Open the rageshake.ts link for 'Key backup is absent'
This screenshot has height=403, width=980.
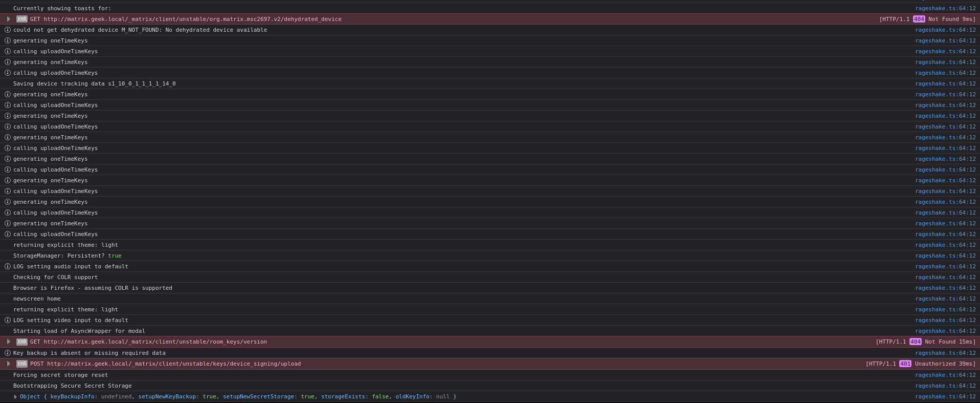[945, 353]
